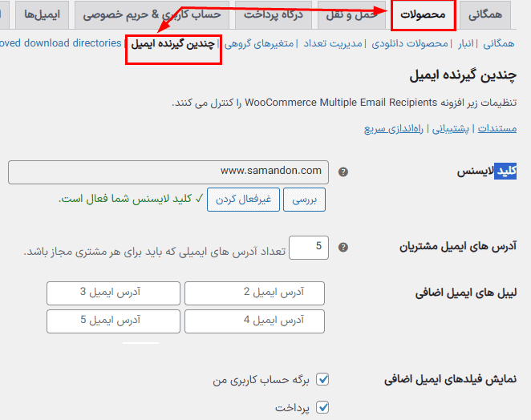Screen dimensions: 531x420
Task: Show help tooltip for customer email addresses
Action: (x=343, y=247)
